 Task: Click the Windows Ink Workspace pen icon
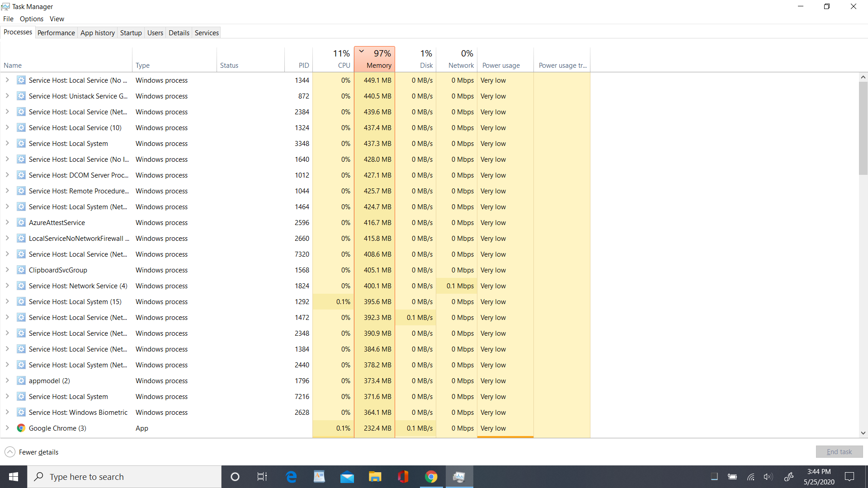[789, 477]
